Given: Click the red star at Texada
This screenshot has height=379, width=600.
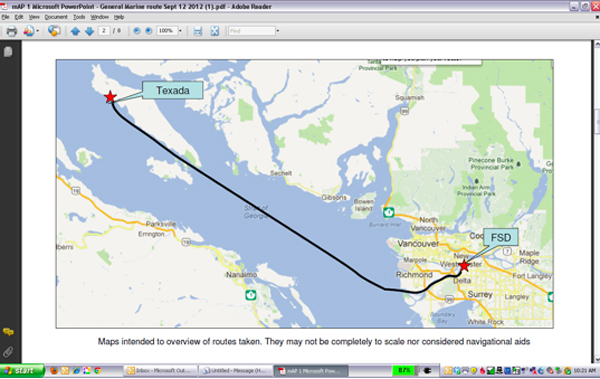Looking at the screenshot, I should point(110,97).
